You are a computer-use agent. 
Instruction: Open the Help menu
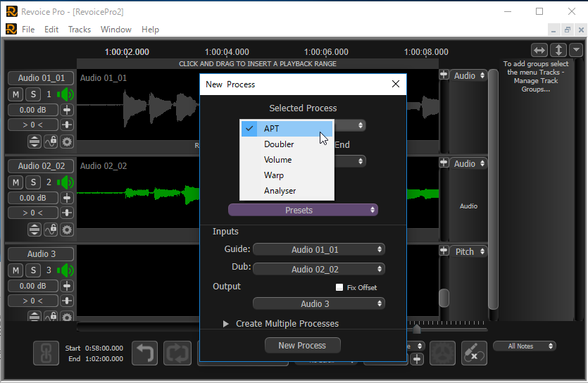click(151, 30)
